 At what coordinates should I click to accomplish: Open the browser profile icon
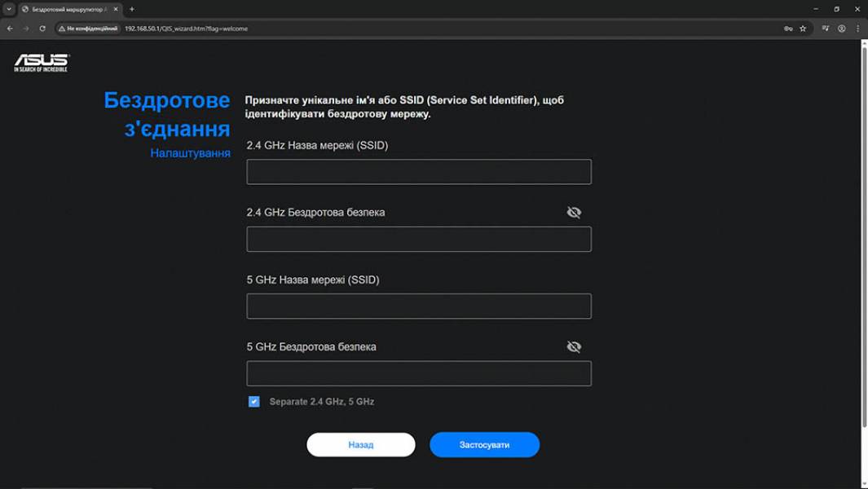tap(841, 29)
